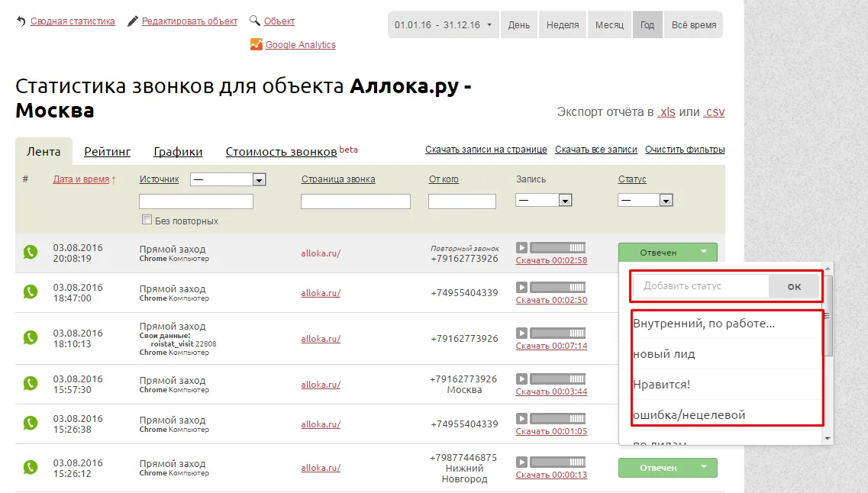The image size is (868, 493).
Task: Play recording of 00:02:50 call
Action: [521, 287]
